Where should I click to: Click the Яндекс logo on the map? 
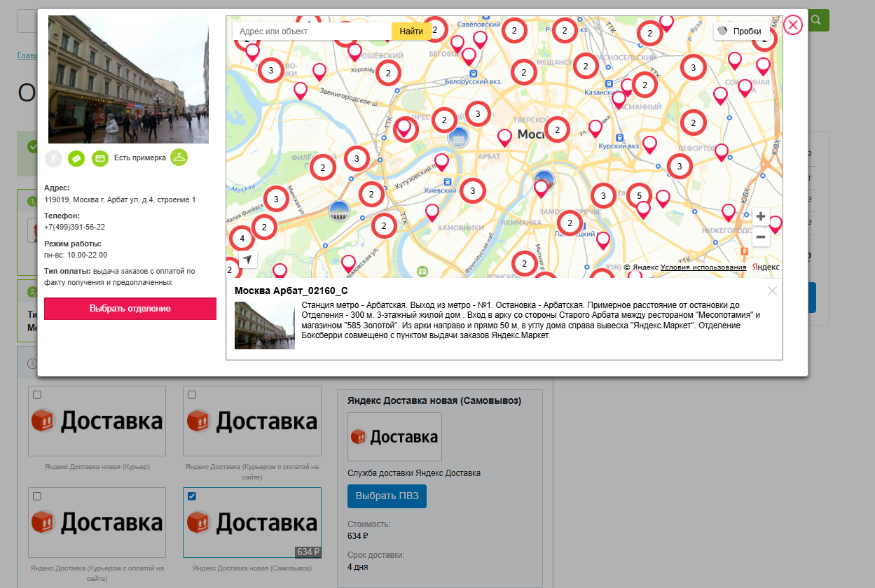[x=766, y=267]
